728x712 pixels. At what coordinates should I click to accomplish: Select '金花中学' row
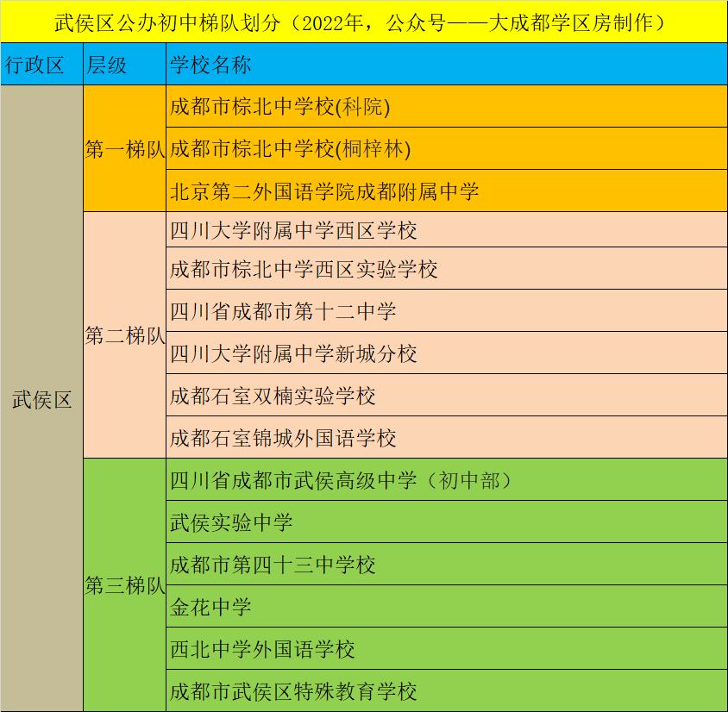click(x=447, y=606)
